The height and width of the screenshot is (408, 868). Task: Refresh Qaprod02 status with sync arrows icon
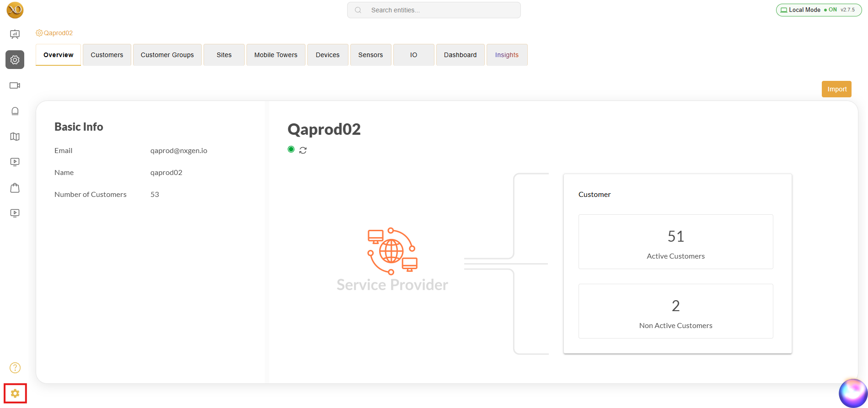[303, 150]
